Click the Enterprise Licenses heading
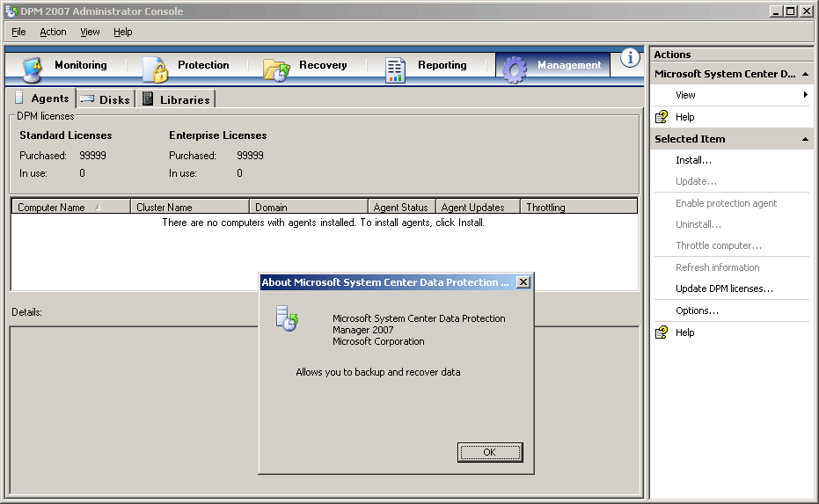Screen dimensions: 819x504 218,135
